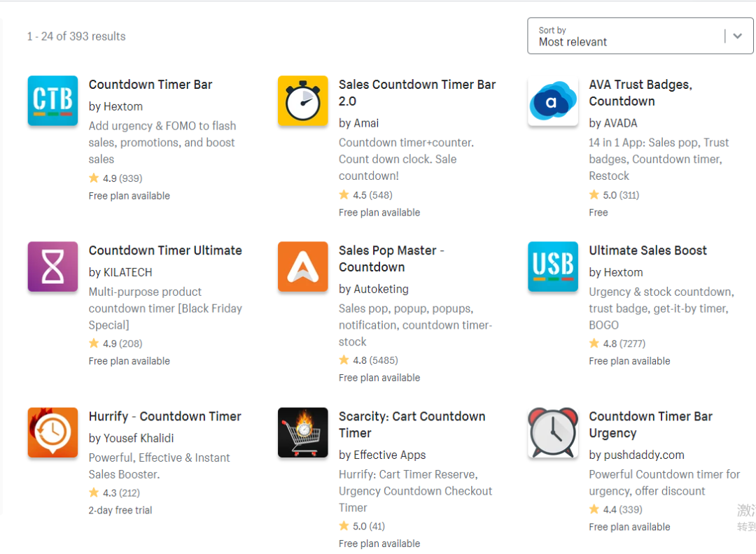Click the 4.9 (208) rating

(115, 343)
